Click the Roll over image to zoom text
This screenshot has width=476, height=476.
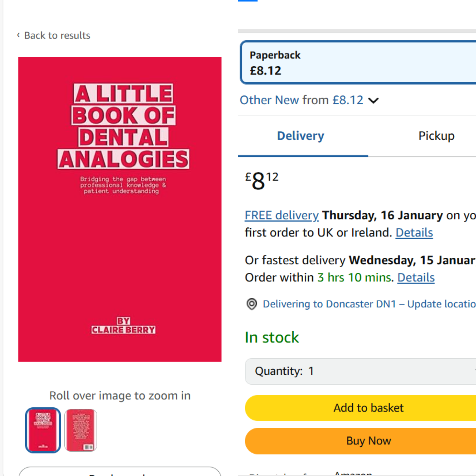[x=120, y=395]
